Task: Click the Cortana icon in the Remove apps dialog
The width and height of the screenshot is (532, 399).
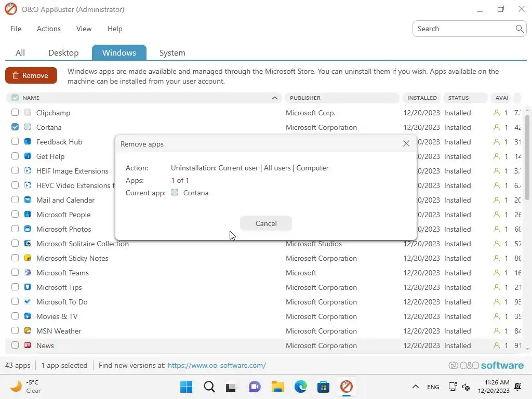Action: 175,193
